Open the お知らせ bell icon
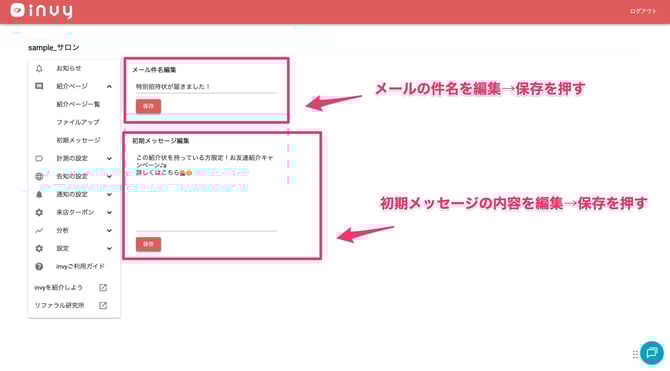The width and height of the screenshot is (670, 371). pos(39,68)
